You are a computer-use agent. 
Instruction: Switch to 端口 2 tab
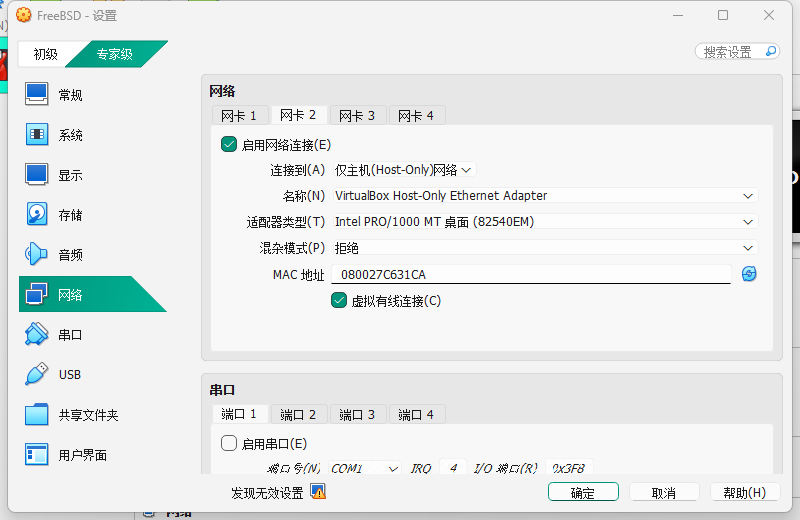298,414
